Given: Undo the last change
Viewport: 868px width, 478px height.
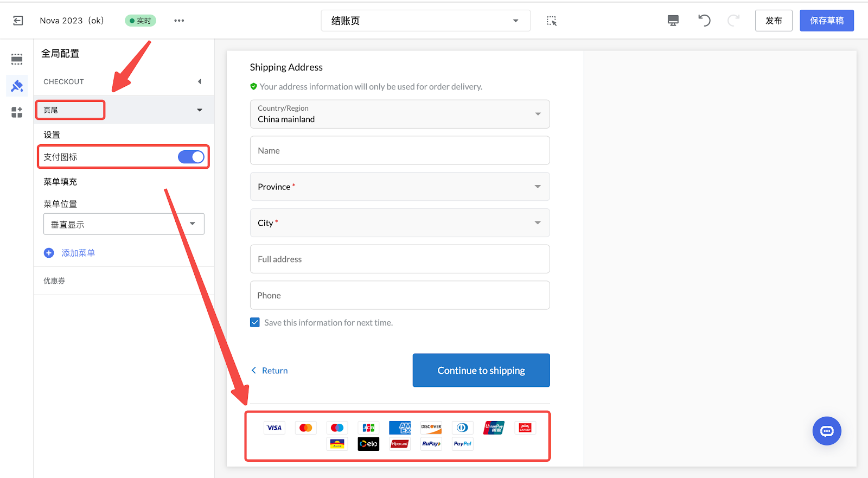Looking at the screenshot, I should click(704, 21).
